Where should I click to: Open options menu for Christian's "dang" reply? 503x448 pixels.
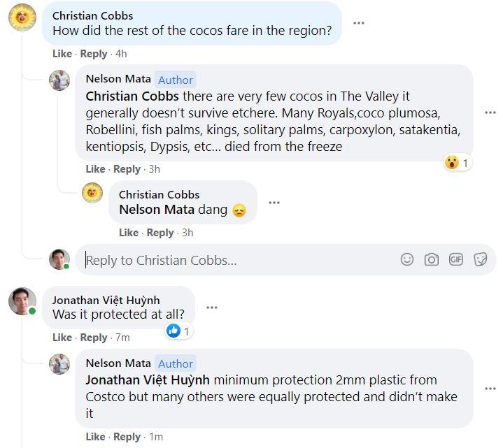coord(274,203)
